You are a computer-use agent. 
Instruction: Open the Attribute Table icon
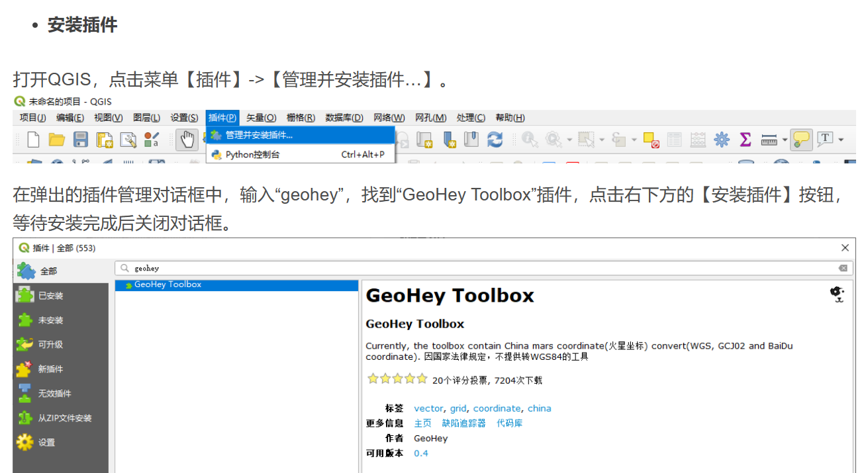pos(674,140)
